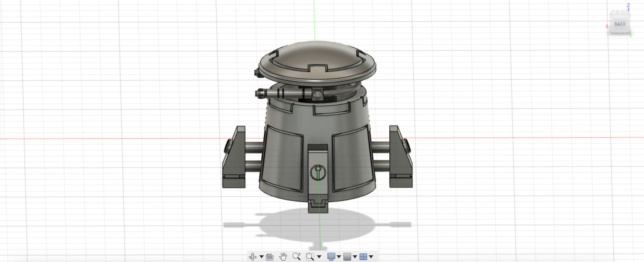
Task: Choose the Zoom Window tool
Action: [310, 257]
